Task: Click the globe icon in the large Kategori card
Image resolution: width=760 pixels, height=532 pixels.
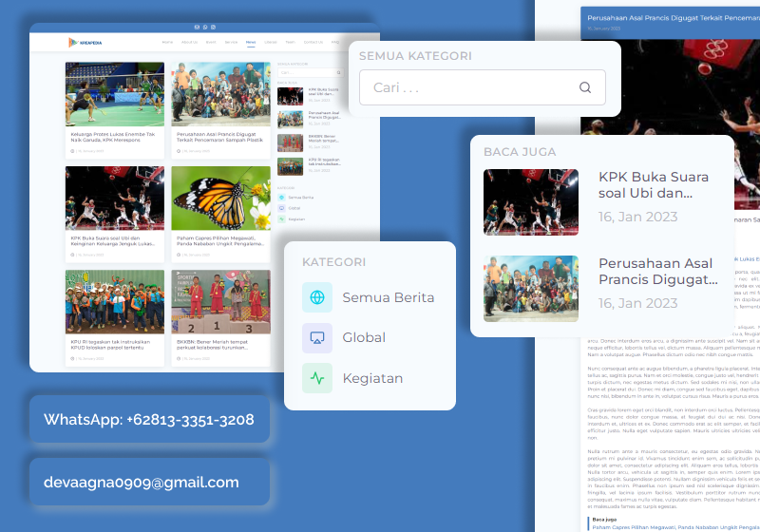Action: pyautogui.click(x=317, y=297)
